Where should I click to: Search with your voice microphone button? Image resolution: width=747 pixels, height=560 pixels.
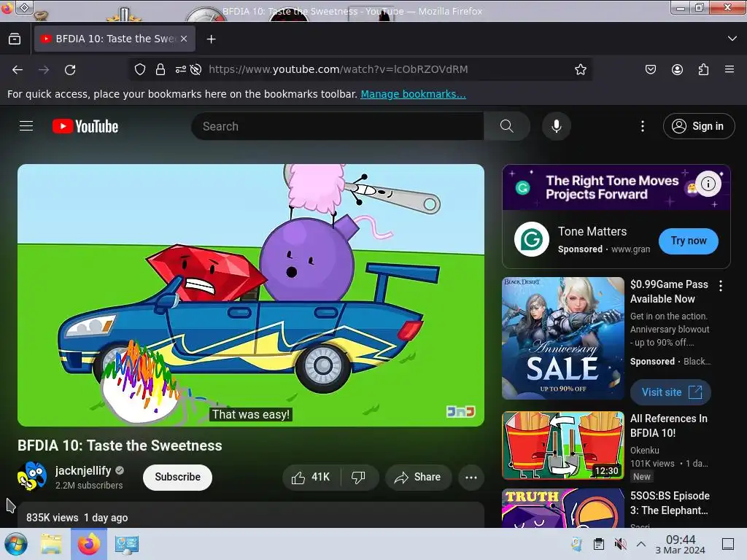pyautogui.click(x=556, y=126)
